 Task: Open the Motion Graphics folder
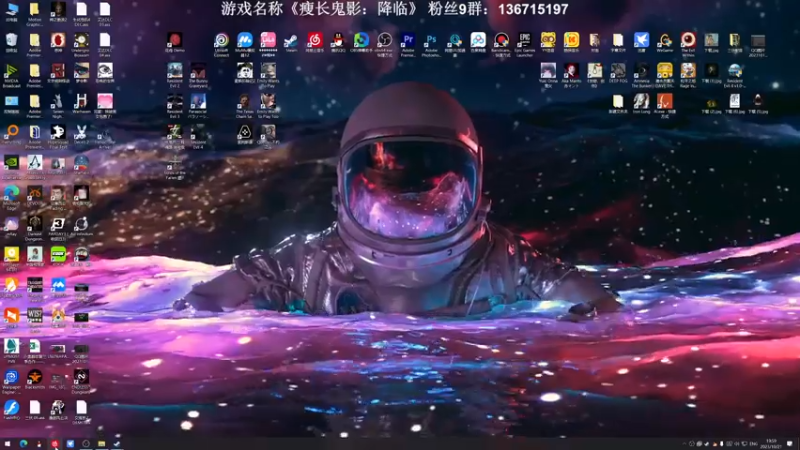click(x=35, y=14)
